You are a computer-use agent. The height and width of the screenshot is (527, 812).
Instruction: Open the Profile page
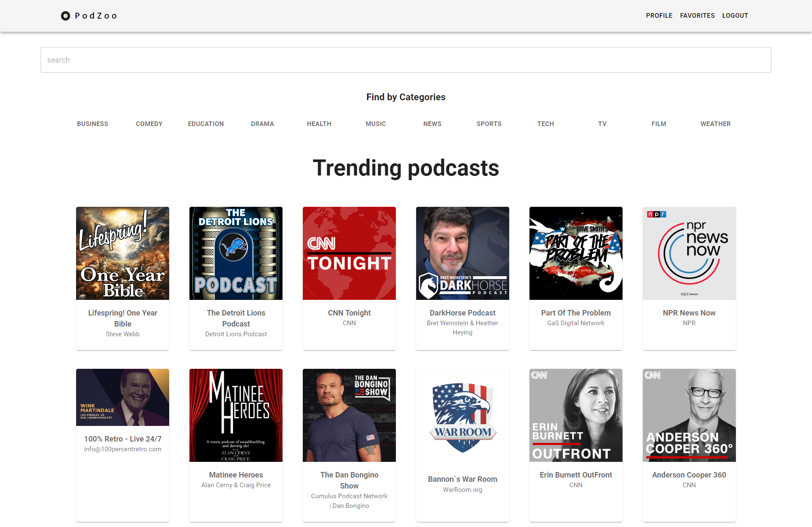[659, 16]
